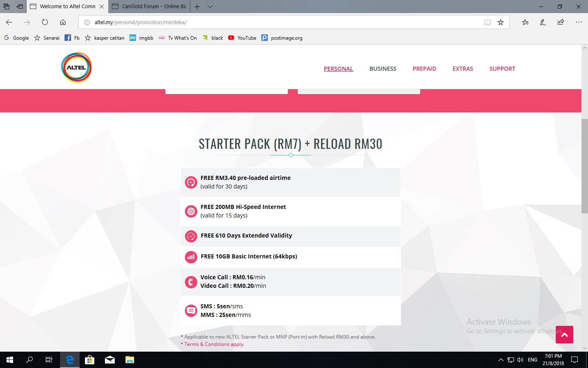
Task: Show hidden system tray icons
Action: click(501, 360)
